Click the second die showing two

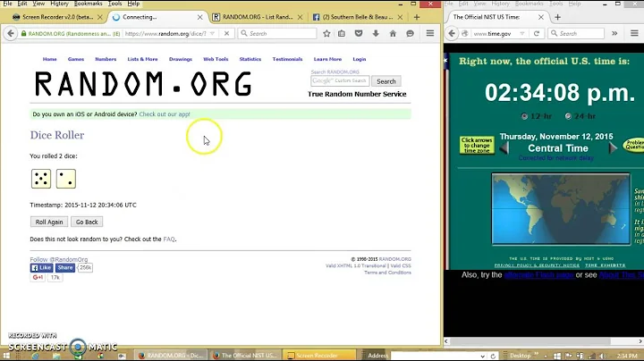click(x=66, y=179)
